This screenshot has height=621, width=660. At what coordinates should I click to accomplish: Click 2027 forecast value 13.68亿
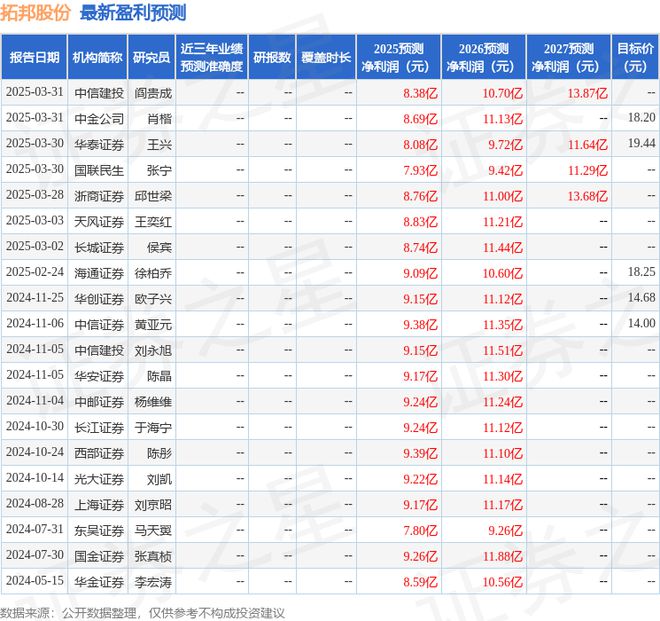(x=588, y=196)
